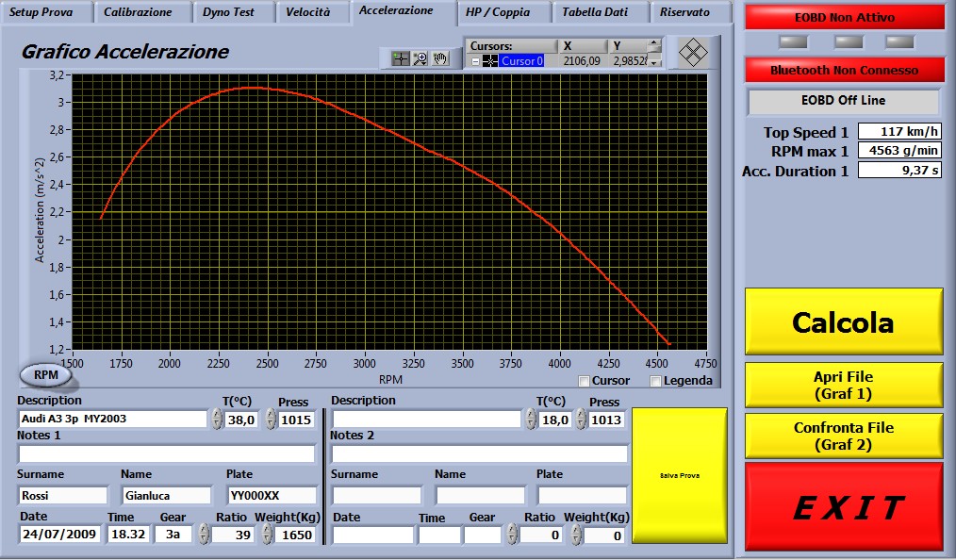This screenshot has width=956, height=560.
Task: Select the pan hand tool
Action: [440, 58]
